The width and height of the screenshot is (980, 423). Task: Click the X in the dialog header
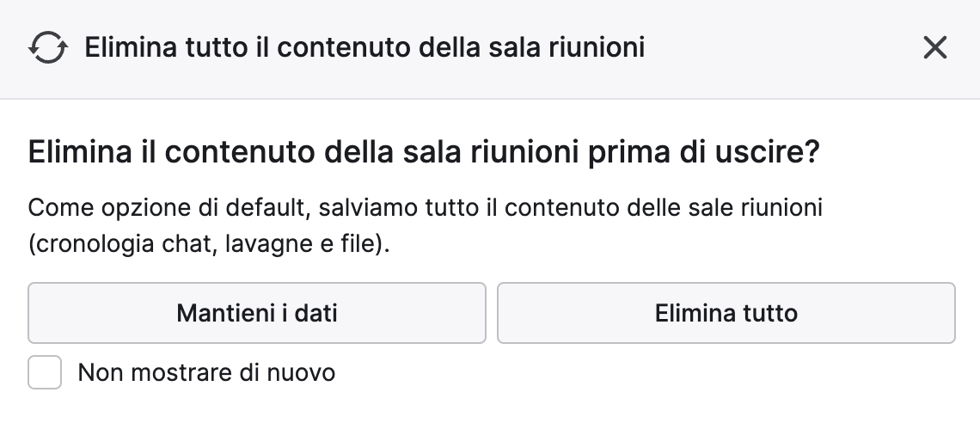(x=935, y=47)
